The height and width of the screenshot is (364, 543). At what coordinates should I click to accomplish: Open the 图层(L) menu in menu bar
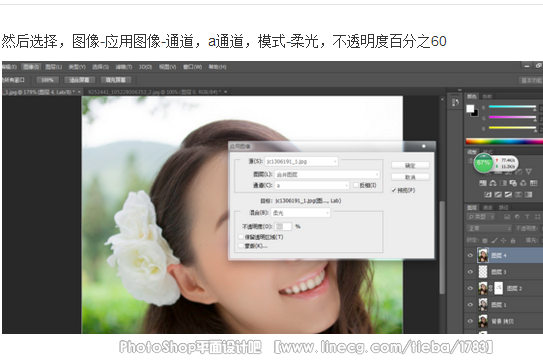(x=54, y=66)
